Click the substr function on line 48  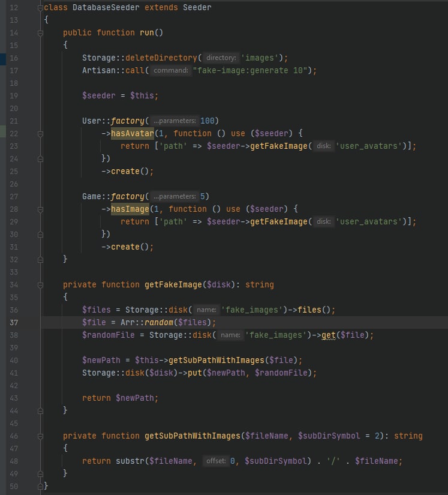pos(130,461)
